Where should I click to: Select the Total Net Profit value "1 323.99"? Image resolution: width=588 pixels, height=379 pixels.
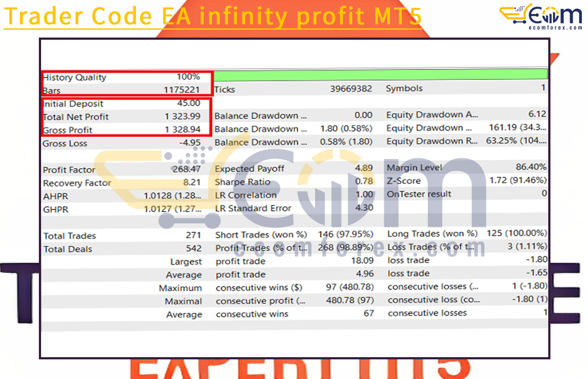[x=183, y=116]
